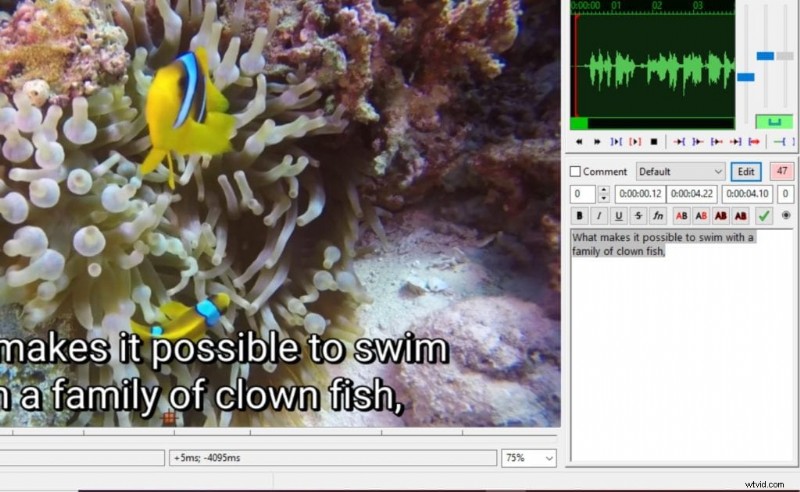800x492 pixels.
Task: Open the 75% video zoom dropdown
Action: (529, 458)
